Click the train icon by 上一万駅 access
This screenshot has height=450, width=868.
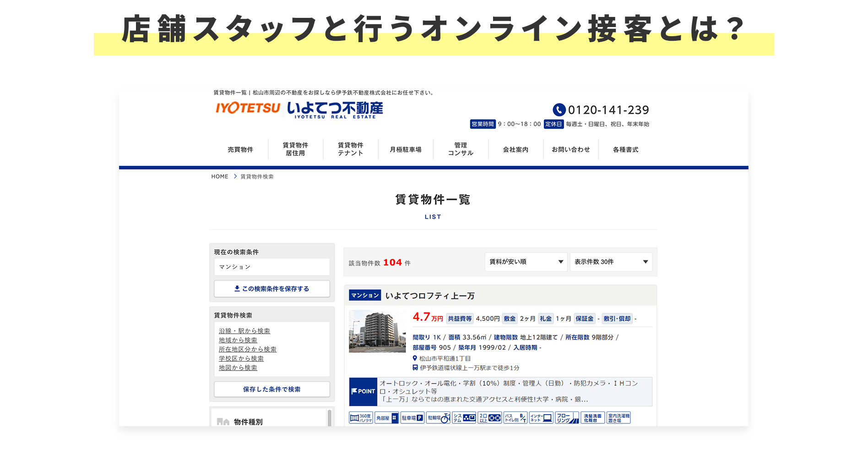tap(415, 368)
